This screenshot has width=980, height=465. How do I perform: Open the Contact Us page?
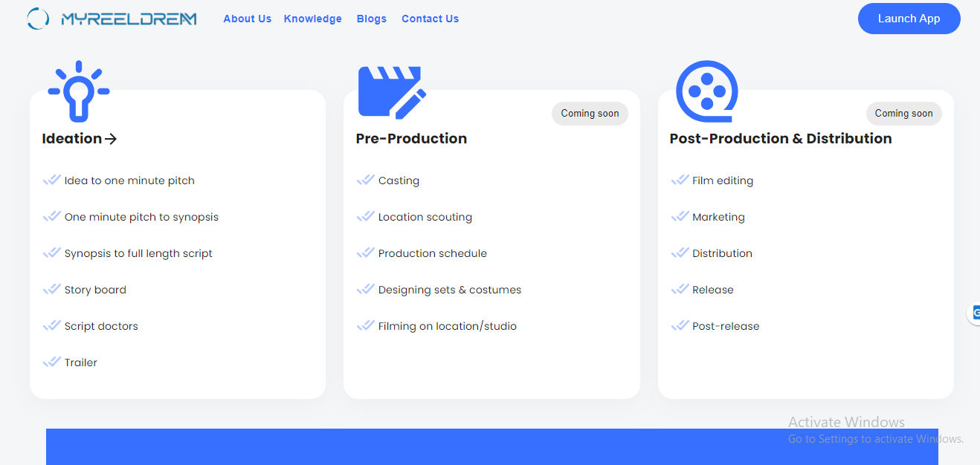coord(430,19)
